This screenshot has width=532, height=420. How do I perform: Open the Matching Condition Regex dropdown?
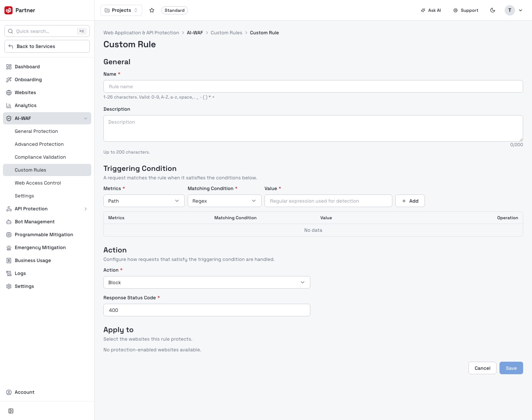pos(225,201)
